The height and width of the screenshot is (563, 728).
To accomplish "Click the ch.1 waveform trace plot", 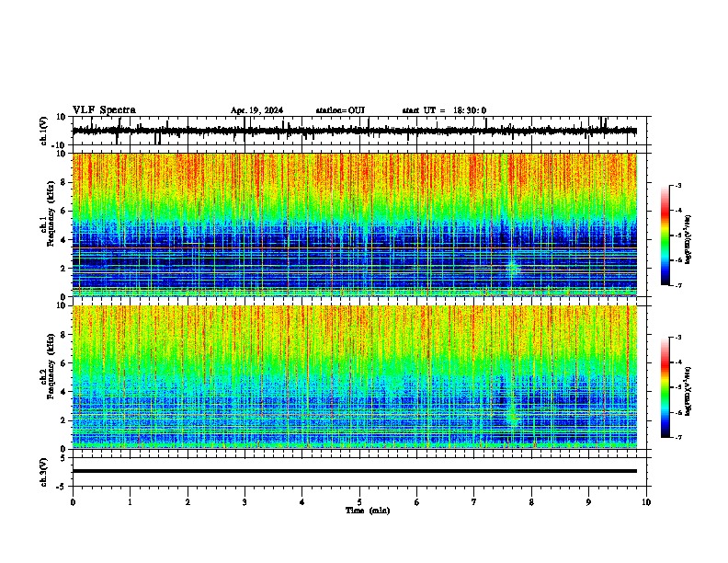I will pos(355,131).
